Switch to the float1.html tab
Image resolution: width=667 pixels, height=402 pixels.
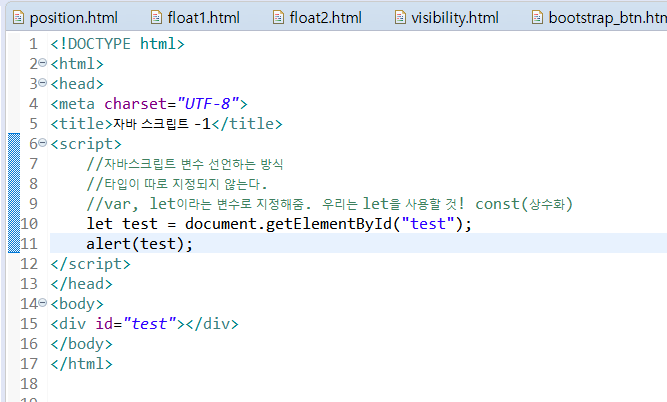pyautogui.click(x=196, y=18)
